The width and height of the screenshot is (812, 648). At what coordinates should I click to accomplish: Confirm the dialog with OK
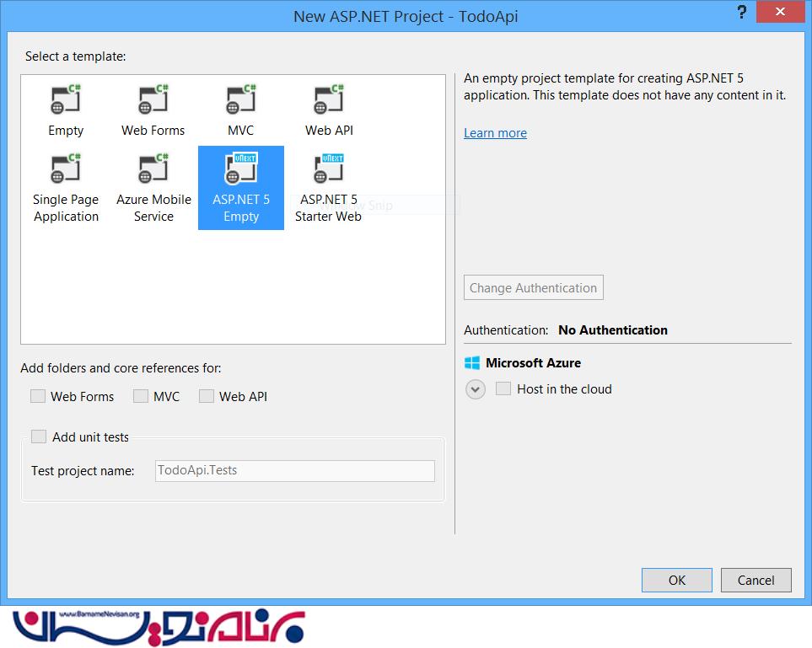[676, 580]
